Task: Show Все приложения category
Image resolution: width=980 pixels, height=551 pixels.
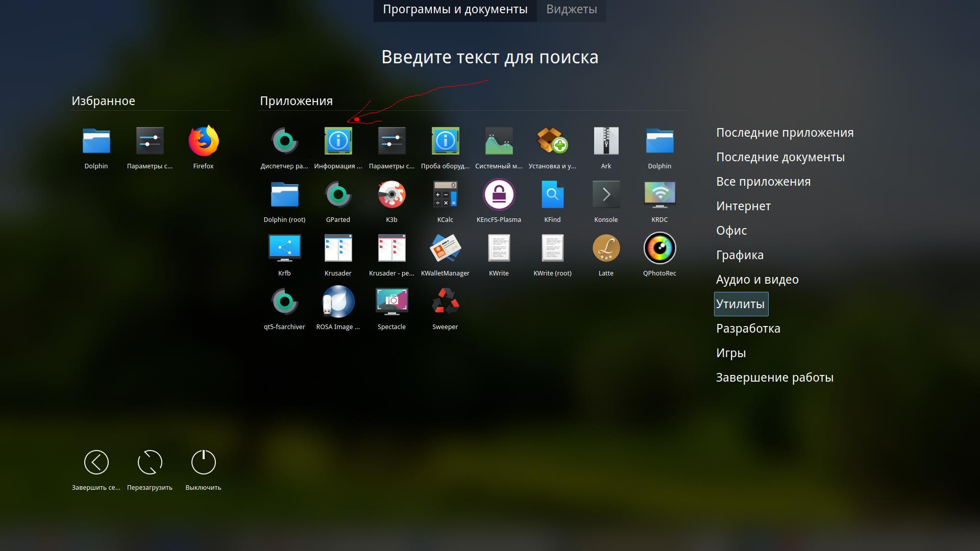Action: [763, 182]
